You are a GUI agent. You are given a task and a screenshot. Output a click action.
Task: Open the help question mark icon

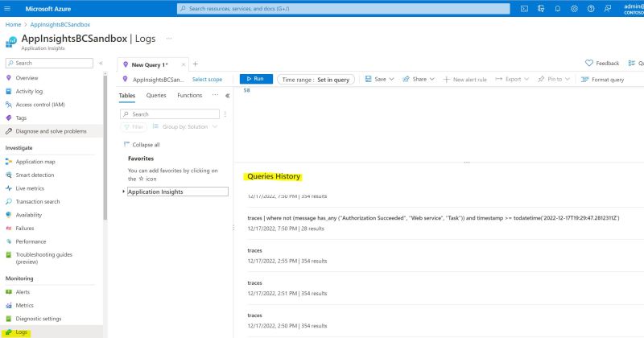[591, 9]
